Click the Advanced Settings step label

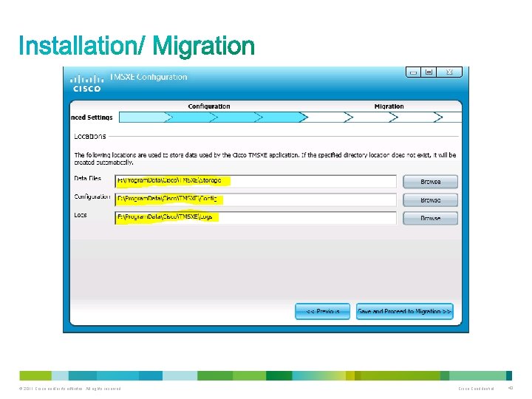click(x=92, y=117)
